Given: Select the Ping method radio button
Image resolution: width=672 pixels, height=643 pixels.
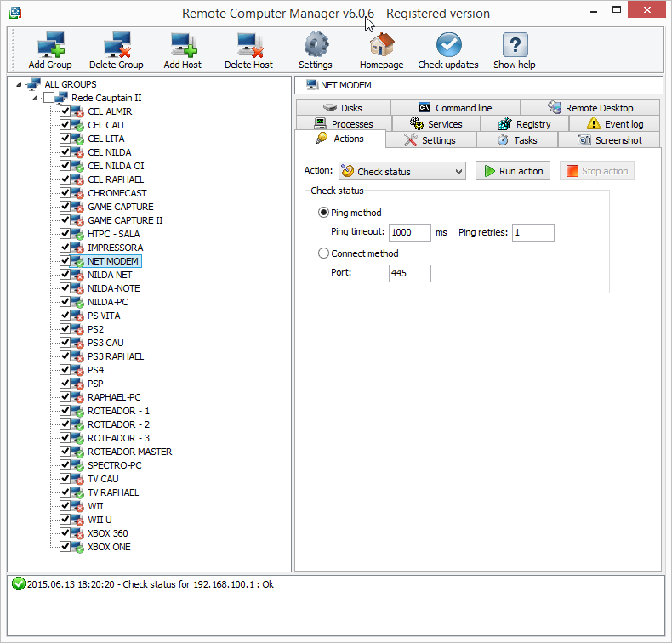Looking at the screenshot, I should [x=323, y=213].
